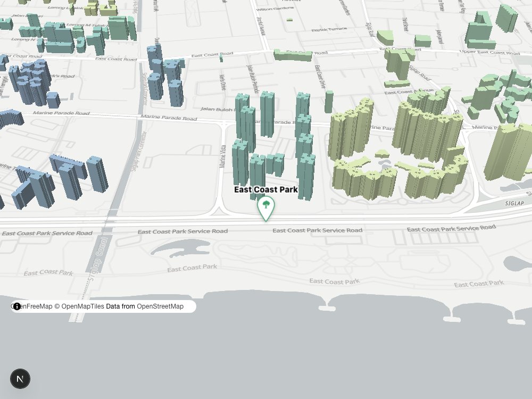The height and width of the screenshot is (399, 532).
Task: Click the East Coast Road label near top center
Action: coord(212,55)
